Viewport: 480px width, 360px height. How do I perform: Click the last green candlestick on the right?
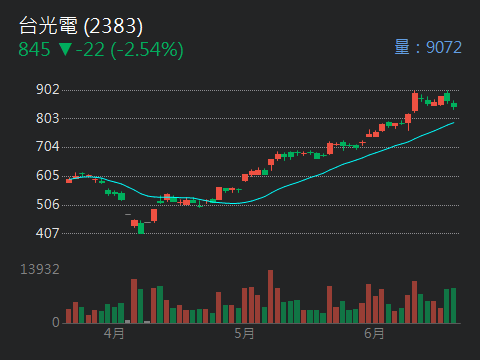tap(454, 105)
